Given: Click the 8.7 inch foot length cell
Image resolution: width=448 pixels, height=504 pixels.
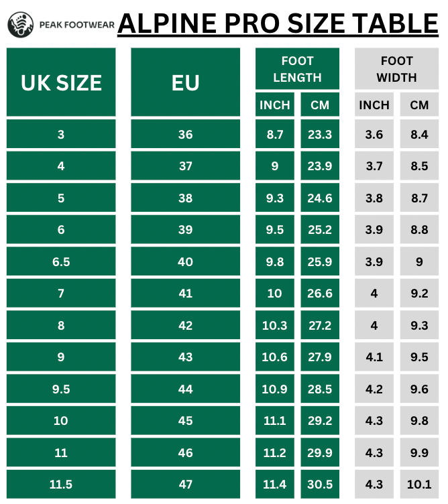Looking at the screenshot, I should [275, 135].
